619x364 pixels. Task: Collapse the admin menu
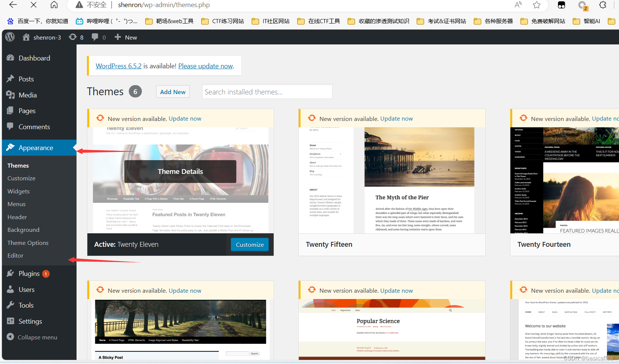[32, 337]
